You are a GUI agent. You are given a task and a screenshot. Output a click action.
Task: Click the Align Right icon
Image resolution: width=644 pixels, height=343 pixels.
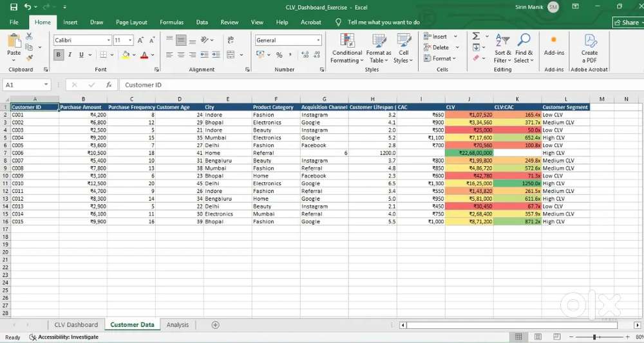192,55
